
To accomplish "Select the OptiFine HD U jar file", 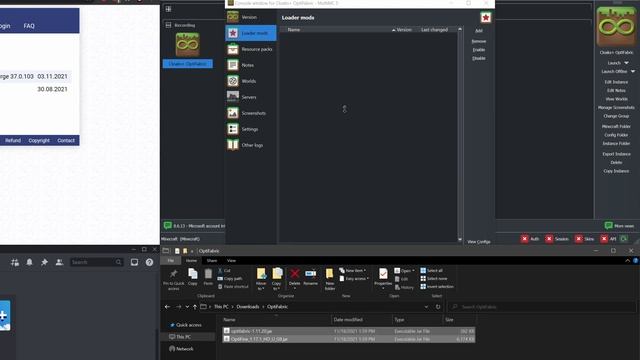I will (x=349, y=339).
